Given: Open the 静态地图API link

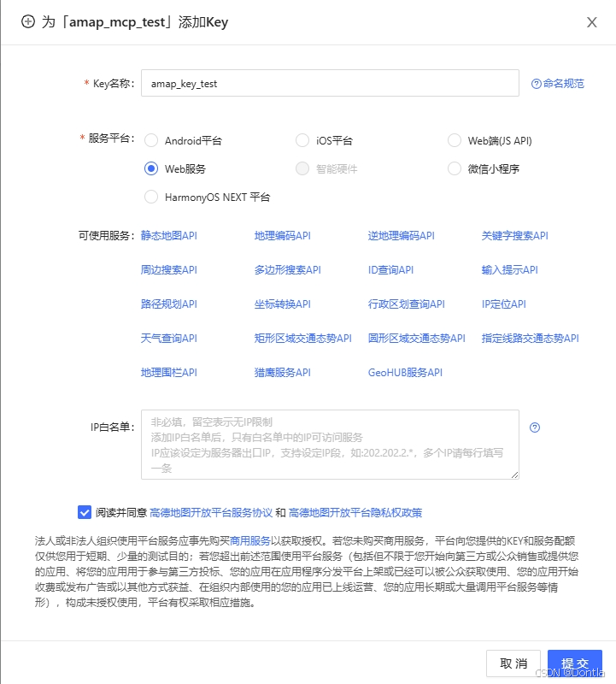Looking at the screenshot, I should pyautogui.click(x=168, y=236).
